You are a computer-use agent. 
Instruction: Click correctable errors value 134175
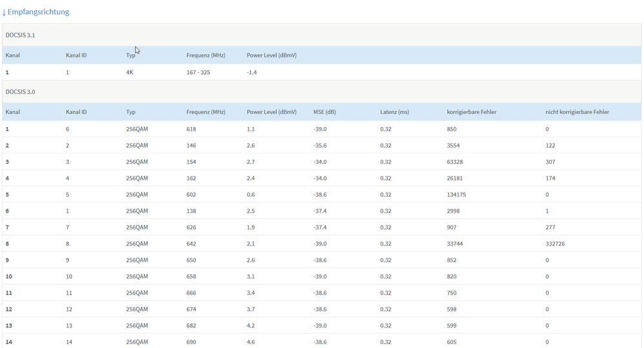pyautogui.click(x=457, y=195)
